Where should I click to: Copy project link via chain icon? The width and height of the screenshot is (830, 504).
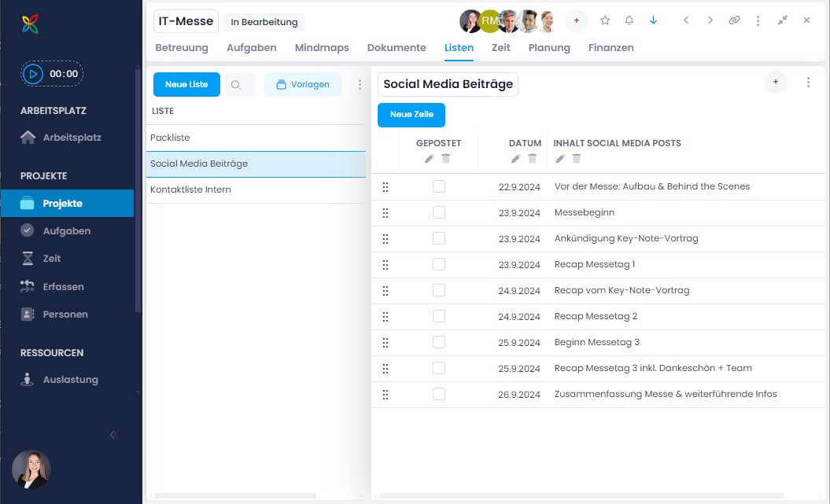(734, 20)
